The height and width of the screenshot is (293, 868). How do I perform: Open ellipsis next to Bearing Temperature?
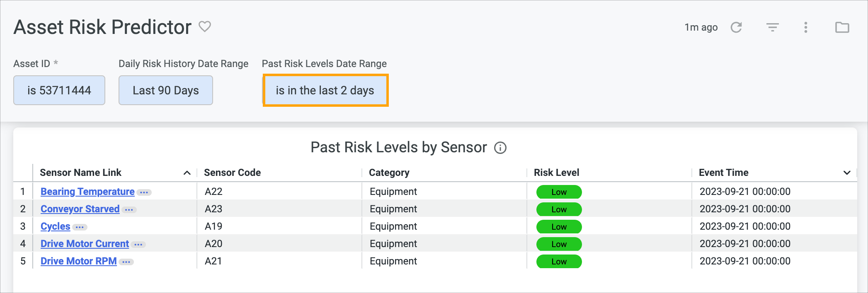coord(144,192)
